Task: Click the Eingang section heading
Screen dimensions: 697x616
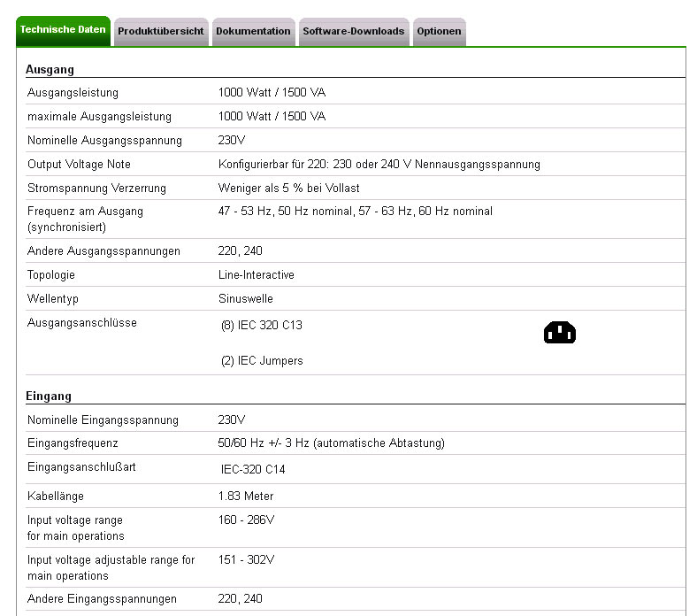Action: (49, 397)
